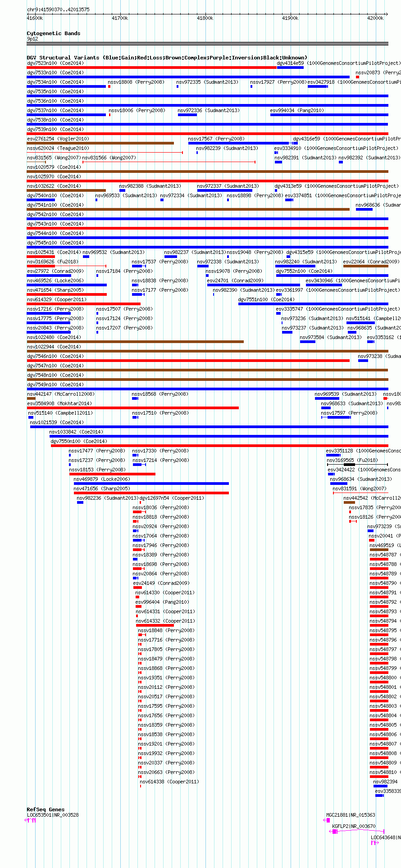Open variant esv994034 (Pang2010)
The image size is (401, 868).
click(297, 110)
